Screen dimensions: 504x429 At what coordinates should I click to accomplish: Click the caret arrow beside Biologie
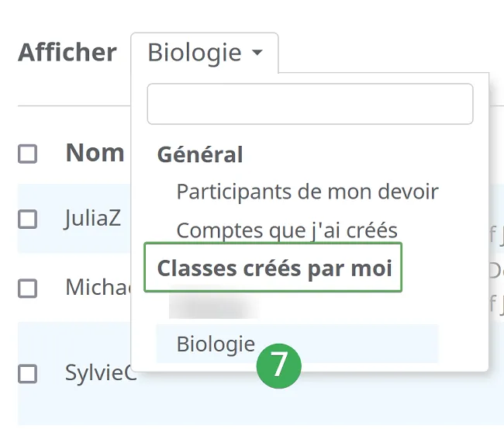257,52
